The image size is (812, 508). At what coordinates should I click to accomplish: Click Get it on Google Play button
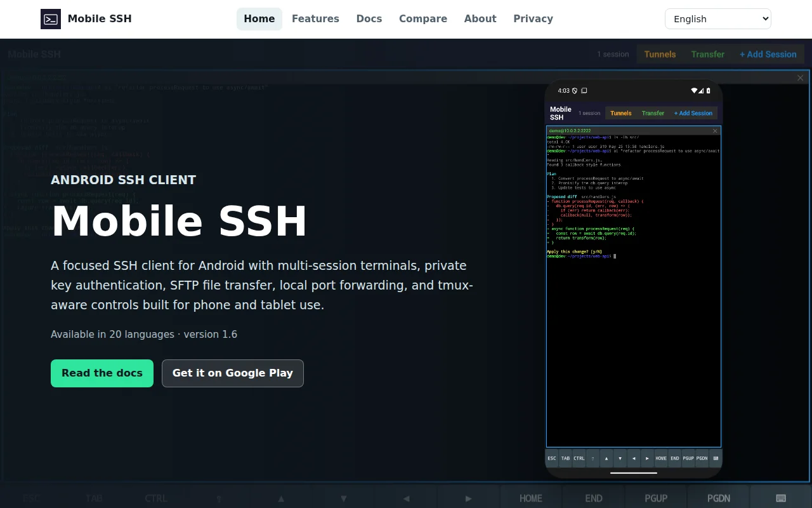(x=233, y=373)
